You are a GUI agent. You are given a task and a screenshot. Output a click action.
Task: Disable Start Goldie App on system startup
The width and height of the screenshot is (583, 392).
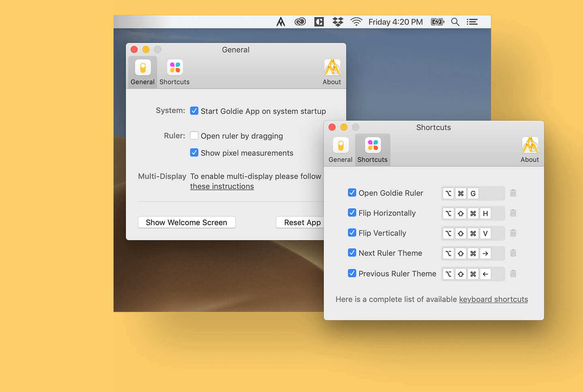(x=194, y=111)
